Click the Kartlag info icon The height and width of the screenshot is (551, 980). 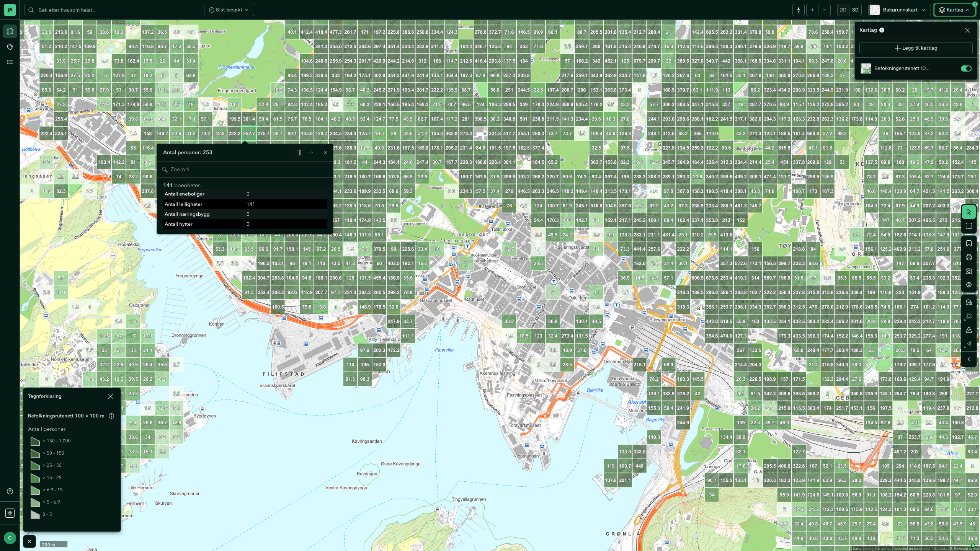pos(882,30)
